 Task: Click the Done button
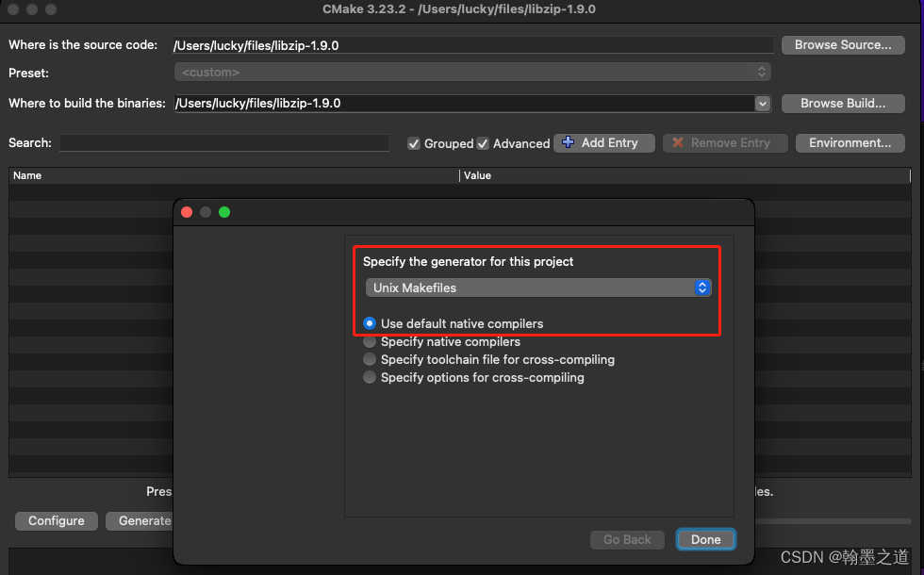[705, 539]
